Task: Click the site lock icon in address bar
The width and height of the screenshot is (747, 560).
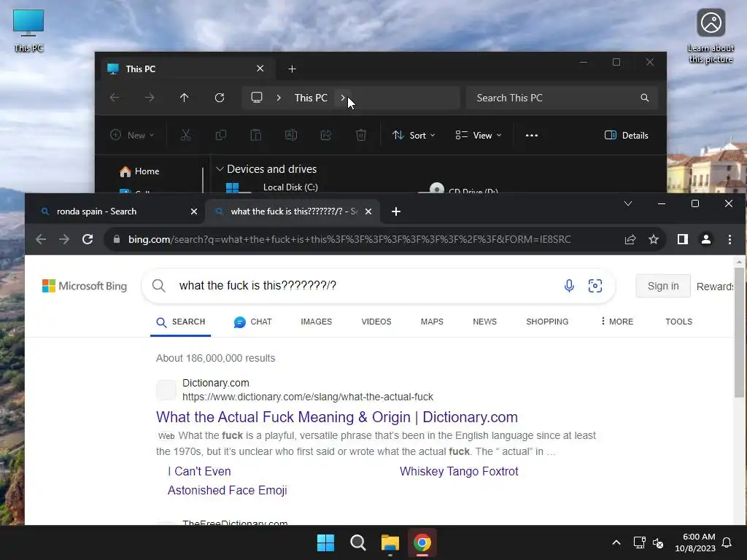Action: (117, 239)
